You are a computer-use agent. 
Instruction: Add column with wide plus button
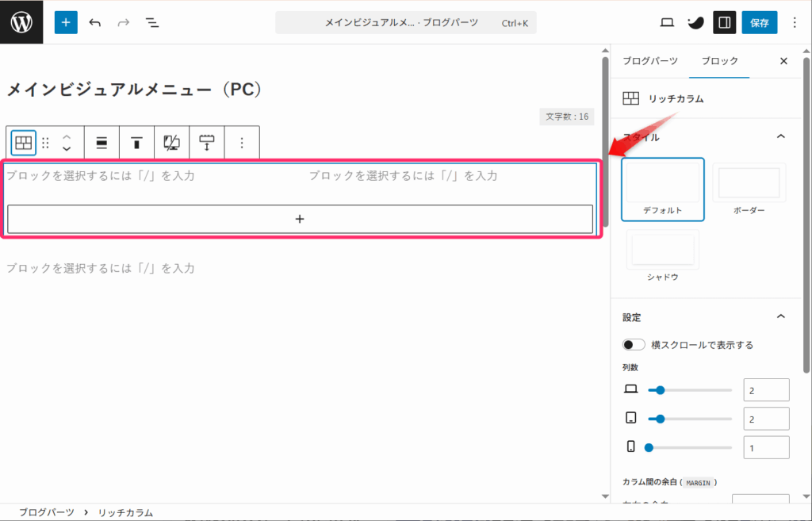pos(300,219)
